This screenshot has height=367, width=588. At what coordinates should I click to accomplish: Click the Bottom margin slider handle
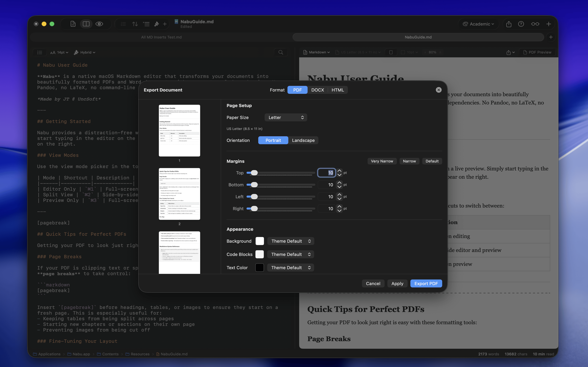point(254,185)
